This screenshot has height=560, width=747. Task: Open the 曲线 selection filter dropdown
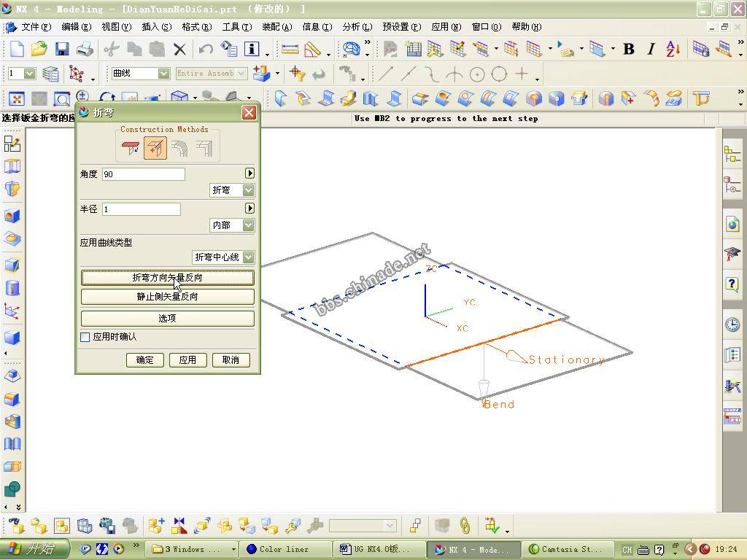[x=163, y=74]
